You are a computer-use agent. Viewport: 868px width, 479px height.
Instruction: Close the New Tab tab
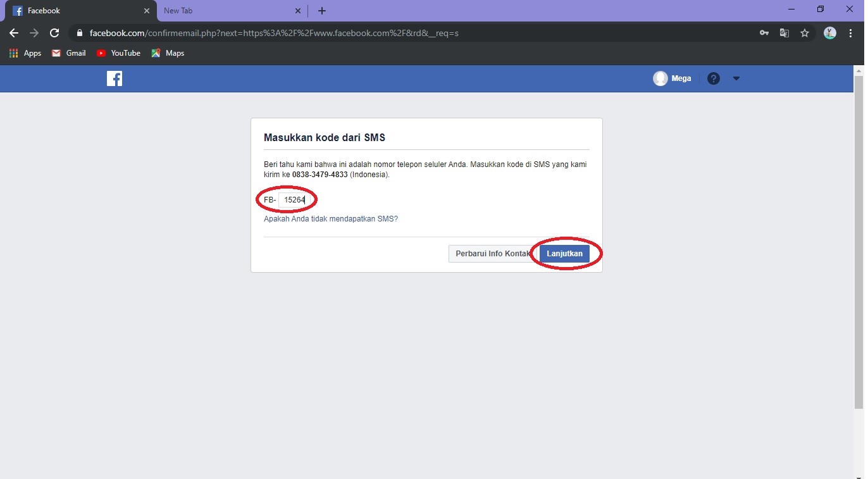[299, 11]
